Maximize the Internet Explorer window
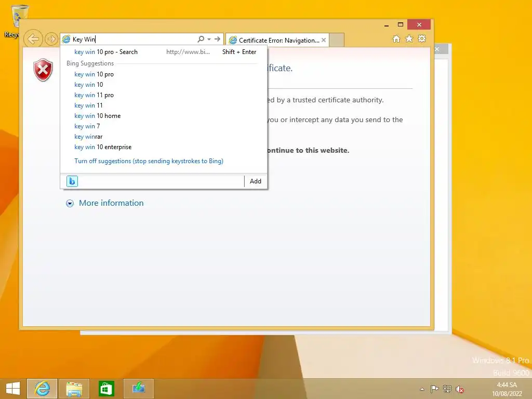The width and height of the screenshot is (532, 399). (401, 25)
